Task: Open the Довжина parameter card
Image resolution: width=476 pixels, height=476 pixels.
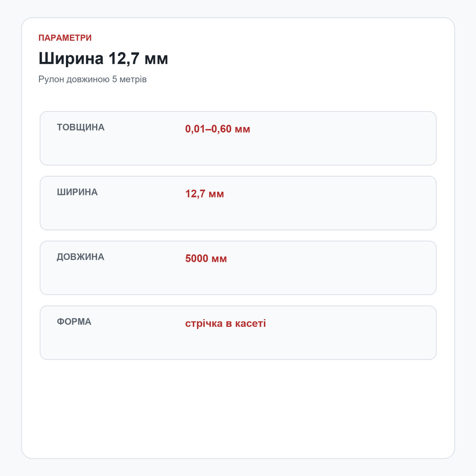Action: point(238,268)
